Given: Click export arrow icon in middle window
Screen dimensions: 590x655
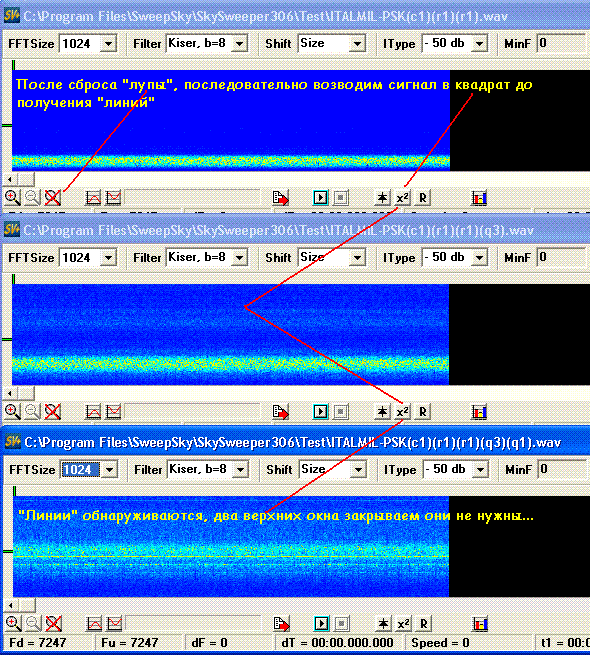Looking at the screenshot, I should coord(280,412).
